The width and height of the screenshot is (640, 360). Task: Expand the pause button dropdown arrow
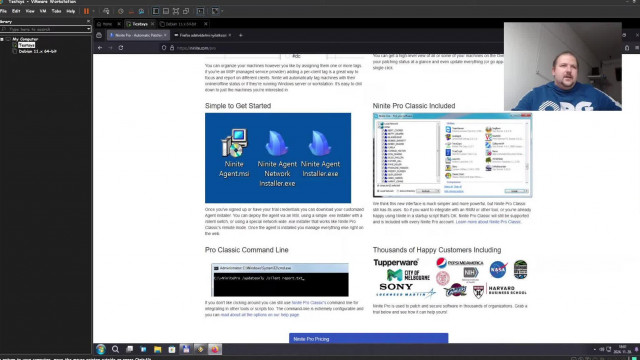click(x=93, y=11)
